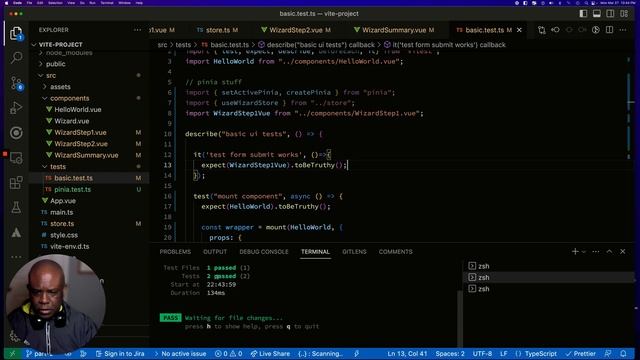Split the editor to the right
Screen dimensions: 640x360
[609, 30]
